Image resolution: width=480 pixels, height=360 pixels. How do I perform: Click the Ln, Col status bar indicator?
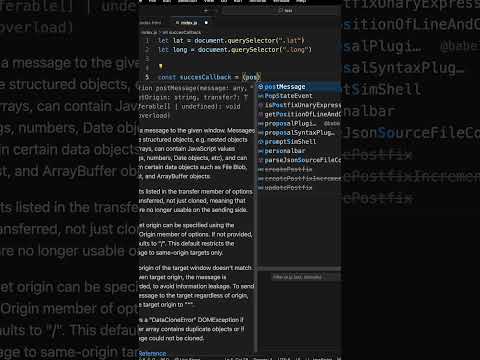coord(236,359)
